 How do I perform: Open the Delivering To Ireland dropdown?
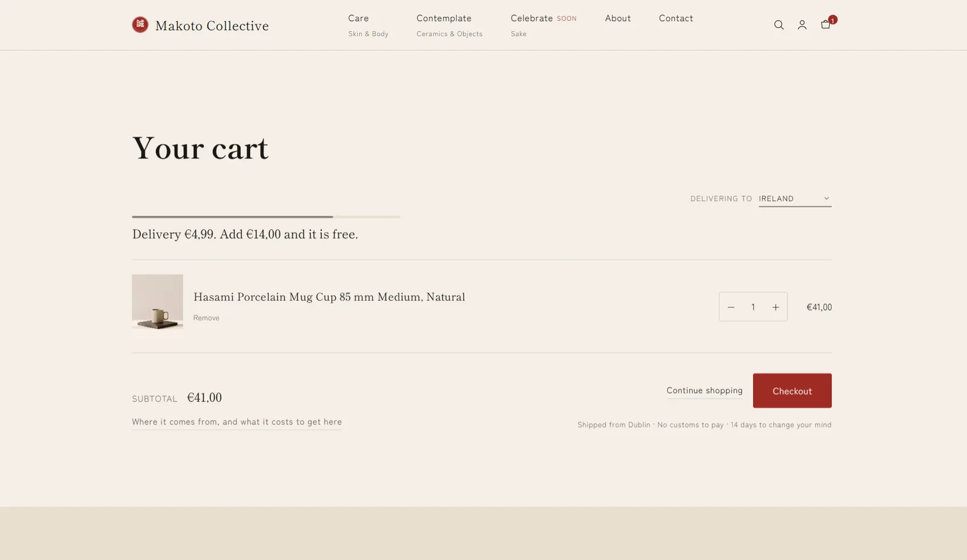point(795,199)
